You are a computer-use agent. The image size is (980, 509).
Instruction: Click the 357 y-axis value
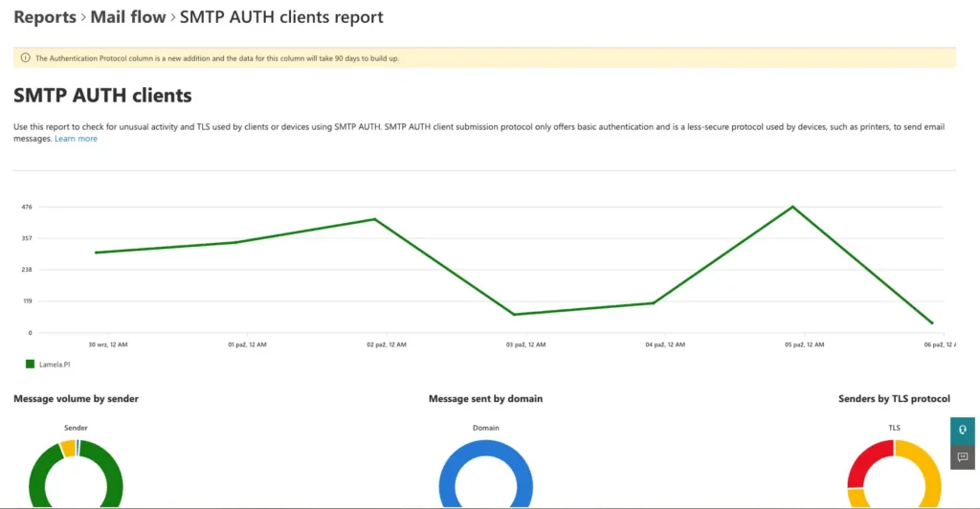click(x=27, y=238)
